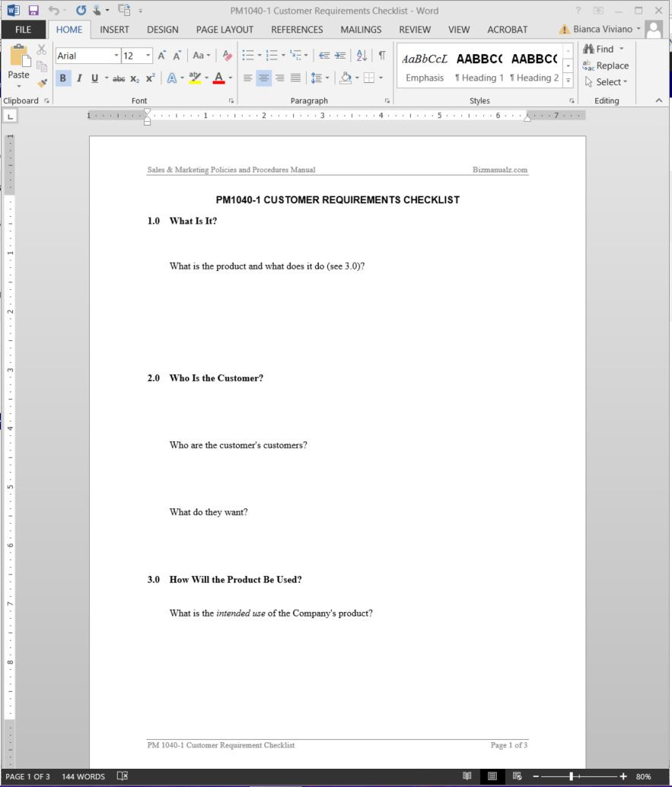672x787 pixels.
Task: Increase paragraph indent
Action: [340, 56]
